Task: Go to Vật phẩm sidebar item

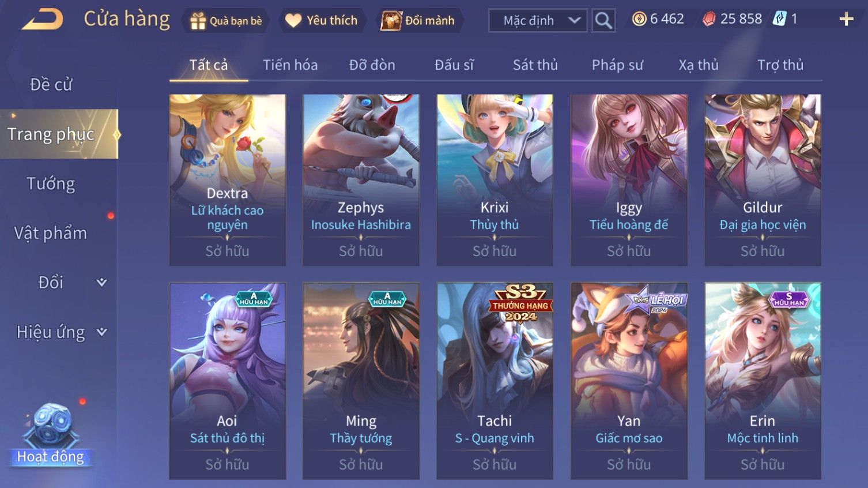Action: click(x=51, y=233)
